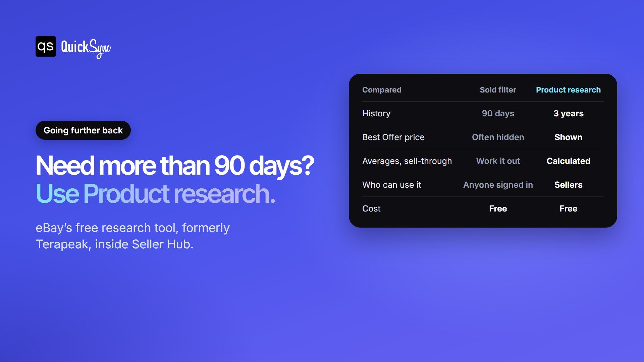Click the 'Anyone signed in' cell

pyautogui.click(x=498, y=185)
